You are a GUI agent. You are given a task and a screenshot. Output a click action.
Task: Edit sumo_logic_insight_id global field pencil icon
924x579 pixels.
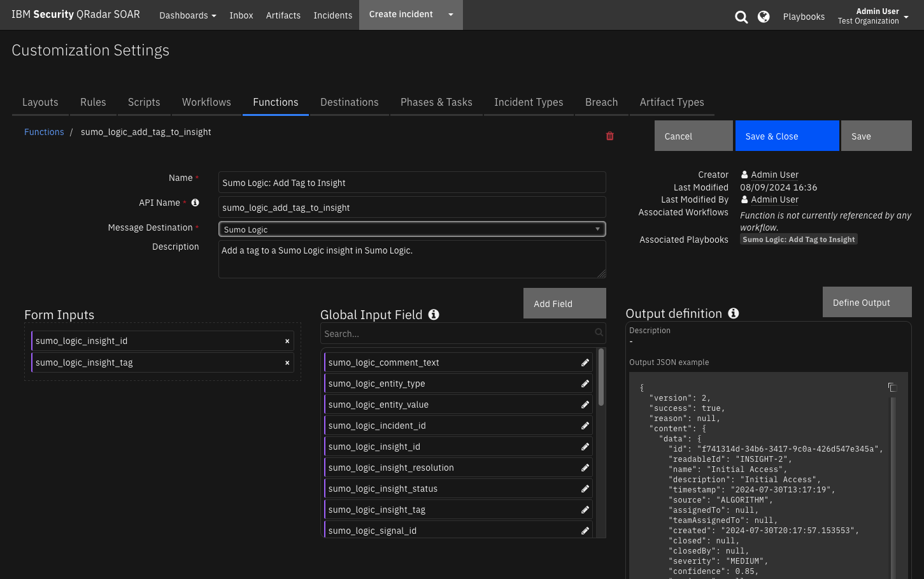pos(585,447)
